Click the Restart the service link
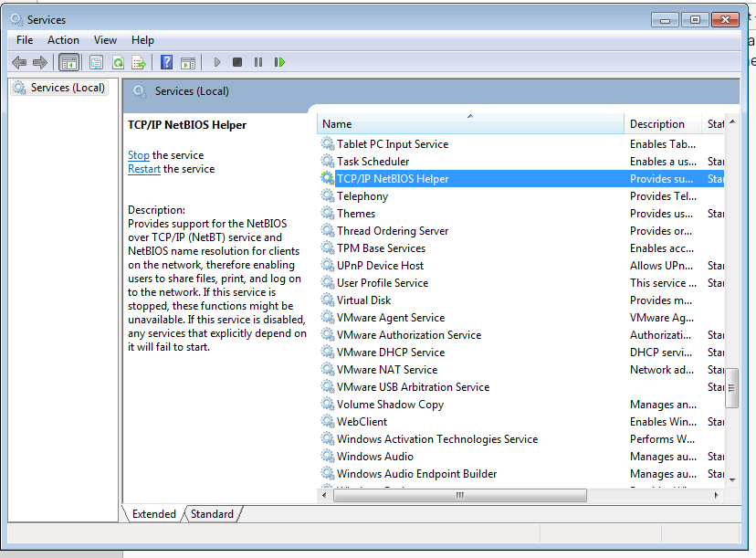Screen dimensions: 756x558 pos(144,169)
